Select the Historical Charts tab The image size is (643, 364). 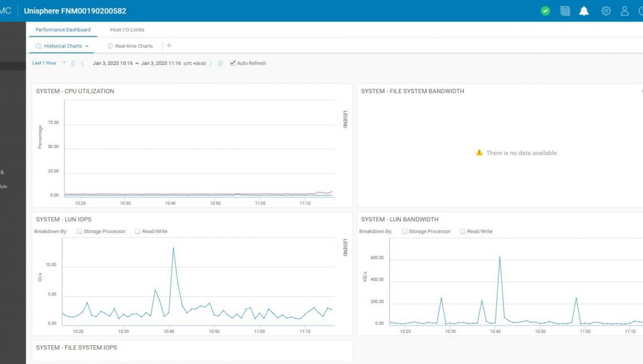tap(63, 46)
